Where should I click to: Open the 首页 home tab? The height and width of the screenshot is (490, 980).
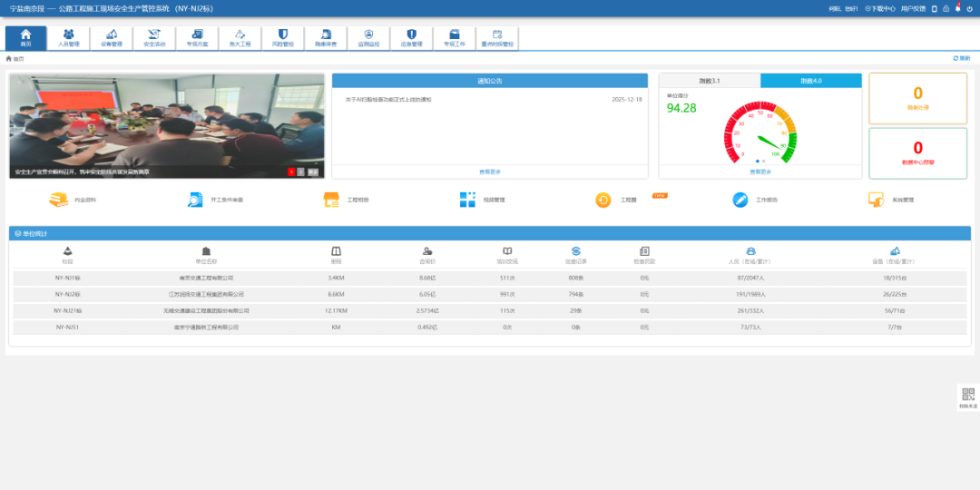tap(25, 38)
